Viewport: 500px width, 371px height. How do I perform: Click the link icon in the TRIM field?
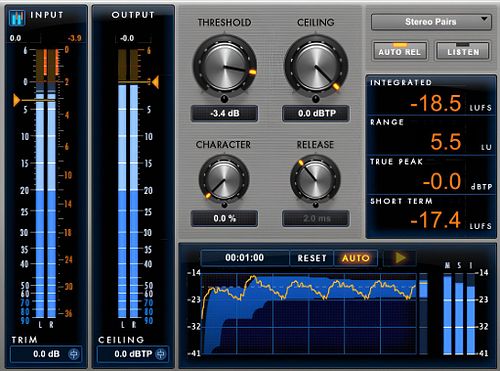[x=74, y=354]
